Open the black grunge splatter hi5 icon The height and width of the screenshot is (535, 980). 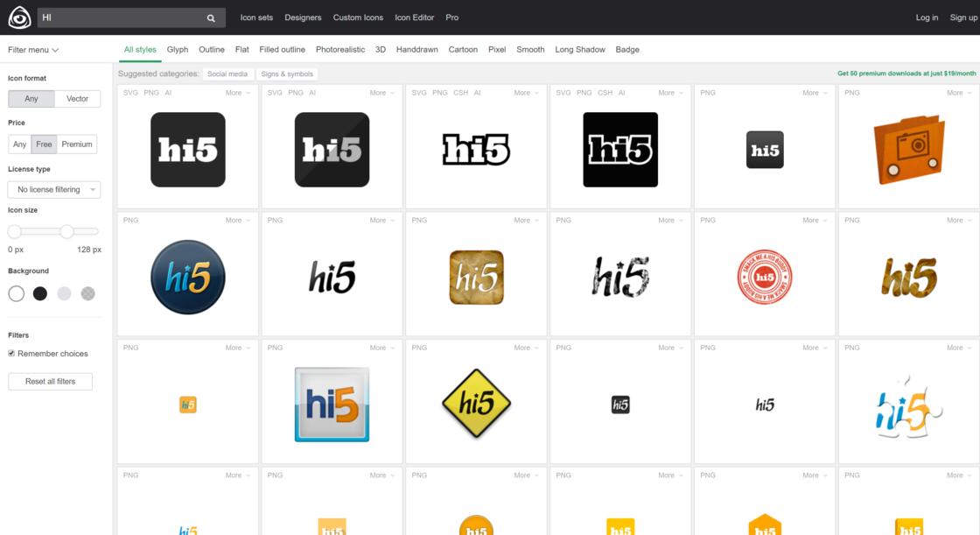tap(620, 278)
